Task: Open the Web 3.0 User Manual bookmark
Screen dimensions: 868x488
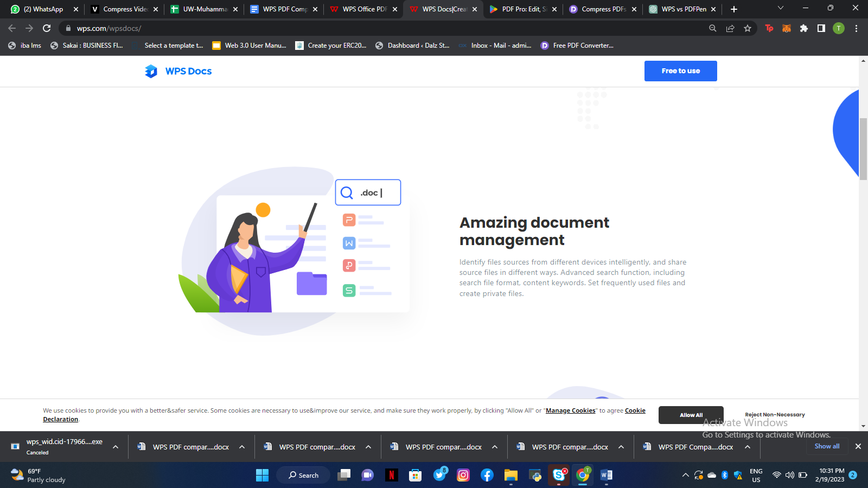Action: pyautogui.click(x=249, y=46)
